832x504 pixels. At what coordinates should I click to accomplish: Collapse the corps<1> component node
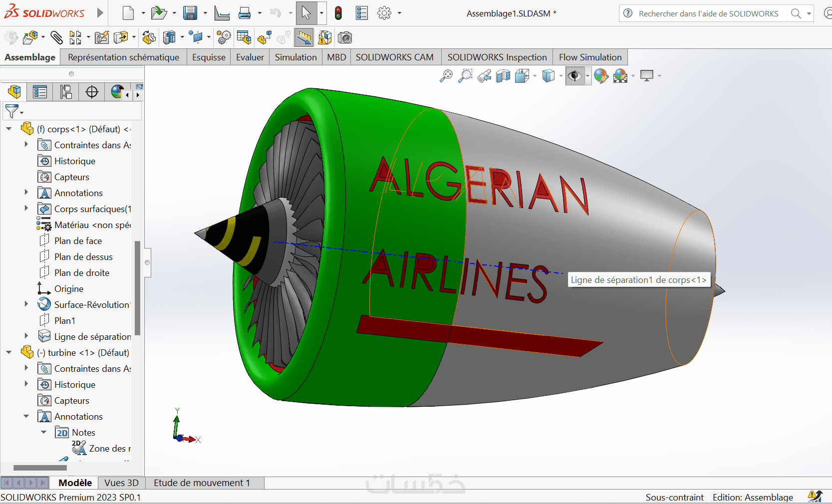[9, 129]
